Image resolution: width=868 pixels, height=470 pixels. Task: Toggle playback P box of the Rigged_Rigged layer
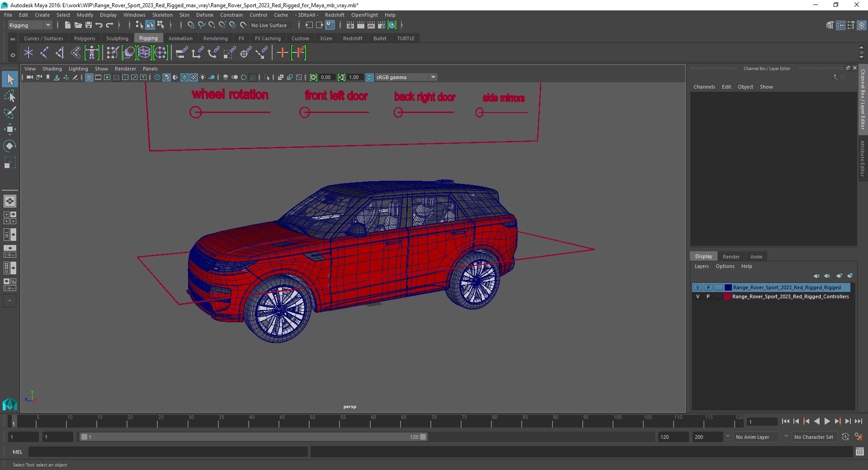tap(708, 287)
